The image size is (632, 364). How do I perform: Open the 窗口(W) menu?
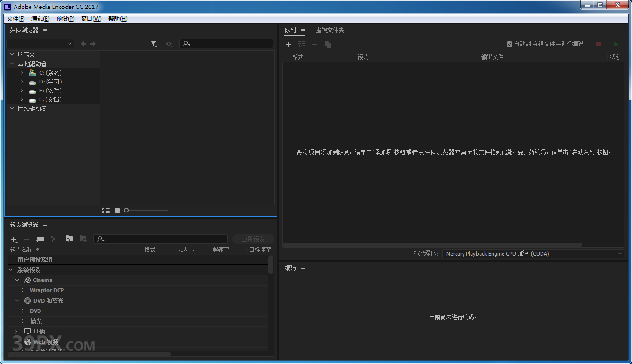pyautogui.click(x=91, y=19)
